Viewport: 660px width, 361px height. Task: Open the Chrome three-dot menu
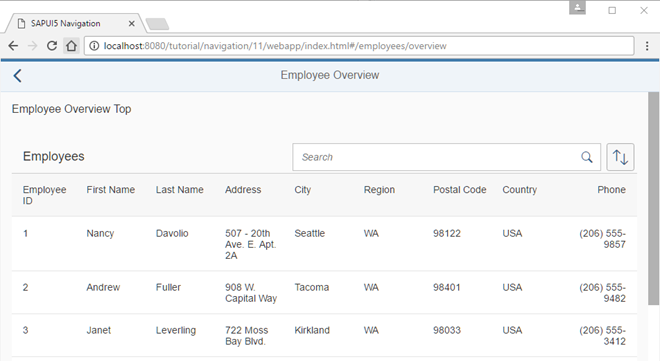coord(647,46)
